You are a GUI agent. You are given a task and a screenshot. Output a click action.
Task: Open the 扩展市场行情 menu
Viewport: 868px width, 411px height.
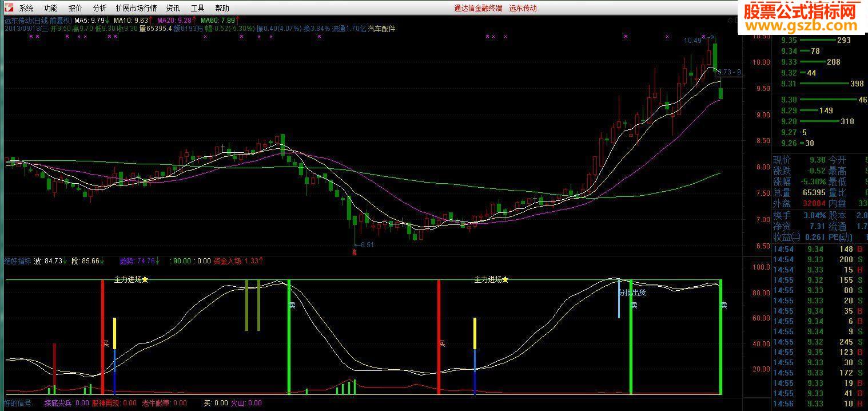(x=136, y=9)
